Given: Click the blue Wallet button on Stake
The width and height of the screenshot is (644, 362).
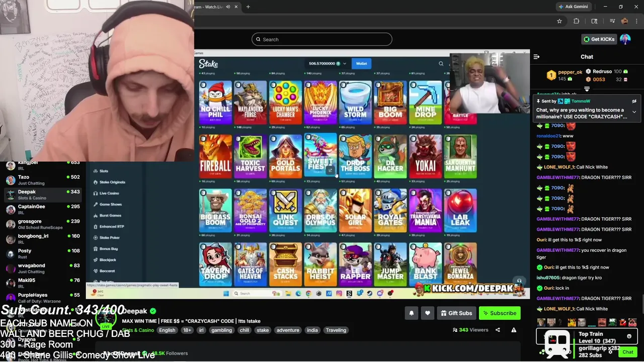Looking at the screenshot, I should coord(361,63).
